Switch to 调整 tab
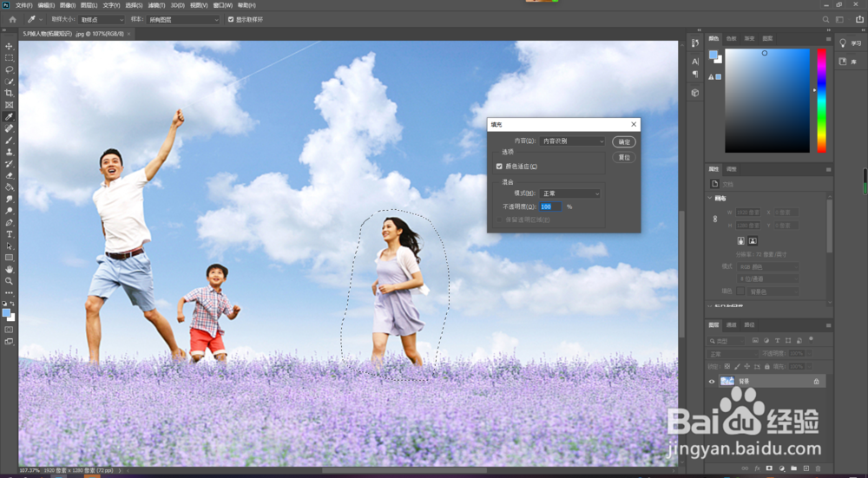Screen dimensions: 868x478 pyautogui.click(x=731, y=169)
